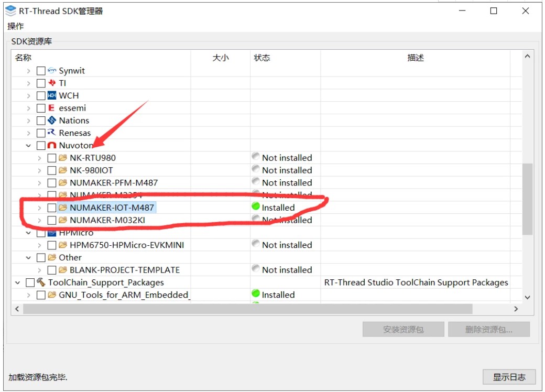
Task: Click the scroll left arrow of the list
Action: coord(17,309)
